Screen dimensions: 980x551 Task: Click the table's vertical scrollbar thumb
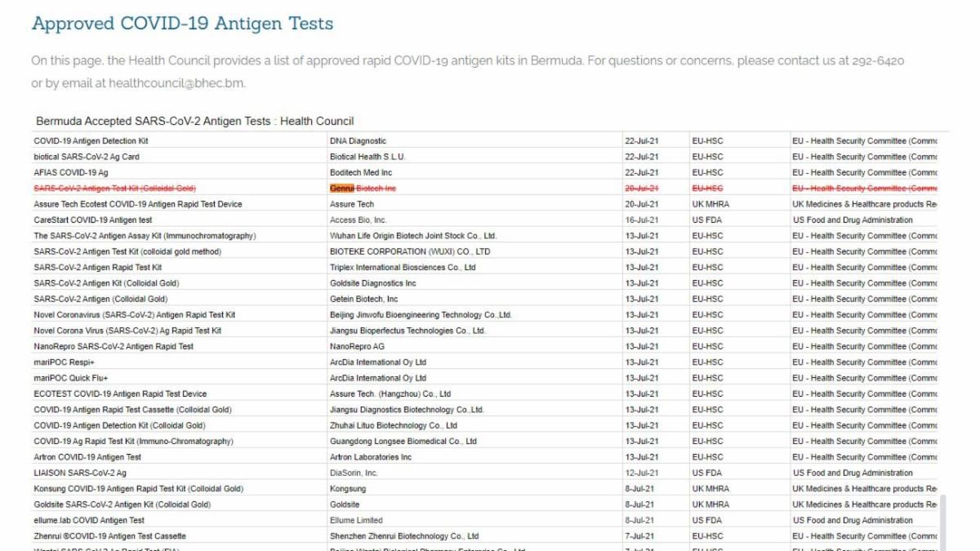pyautogui.click(x=943, y=521)
